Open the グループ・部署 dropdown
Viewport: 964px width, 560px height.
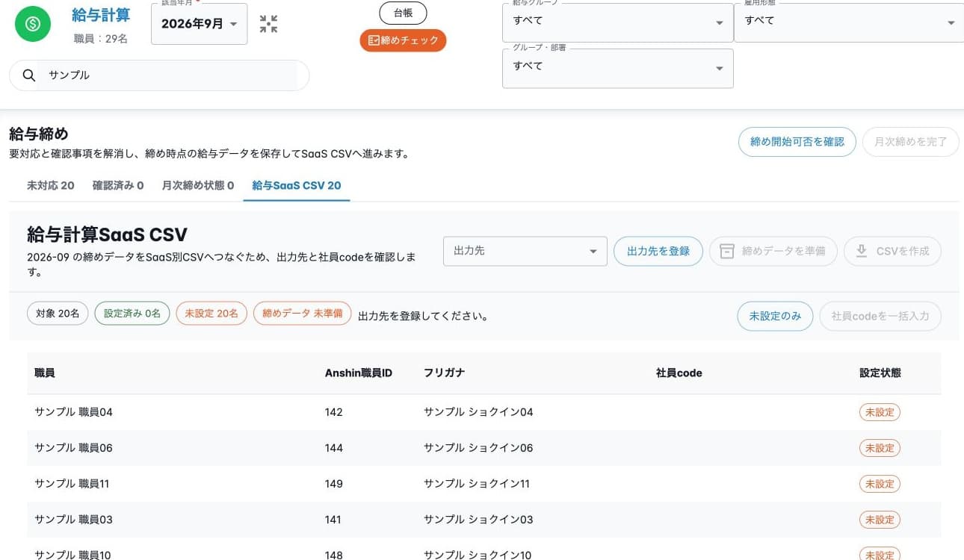click(617, 68)
